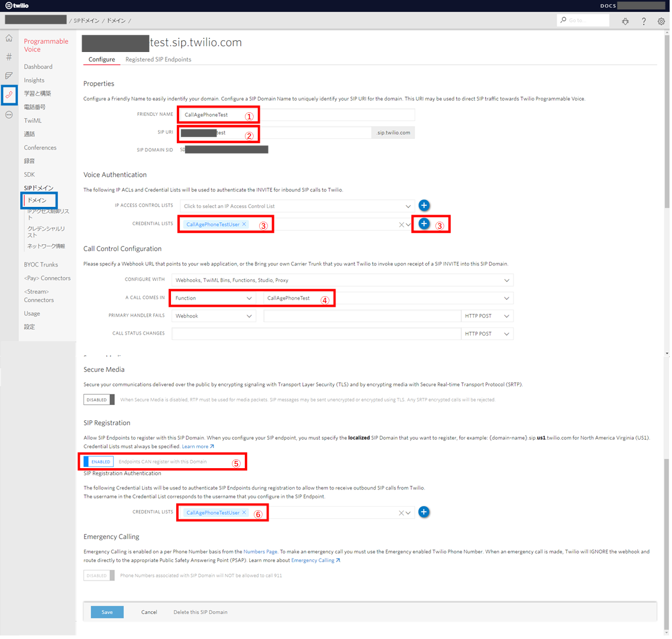
Task: Remove CallAgePhoneTestUser from Voice Authentication lists
Action: tap(245, 225)
